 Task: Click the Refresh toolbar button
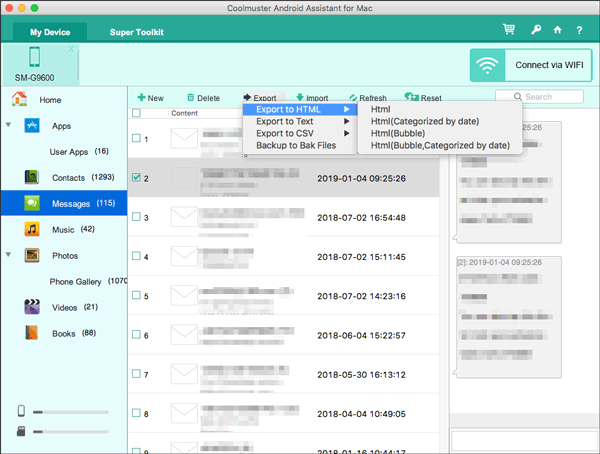coord(368,98)
